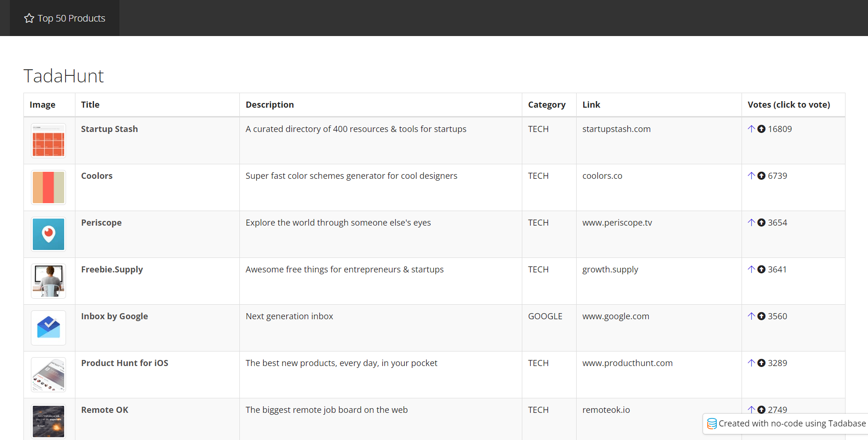Open the Periscope logo thumbnail
868x440 pixels.
point(49,235)
